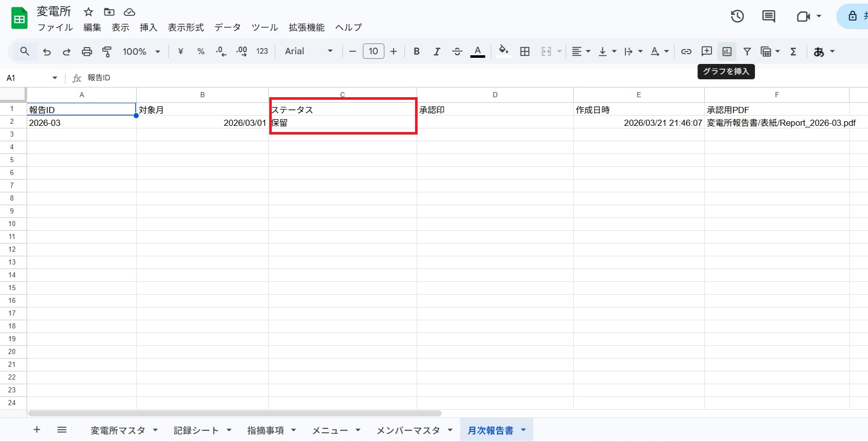Click the paint format roller icon

(x=107, y=51)
